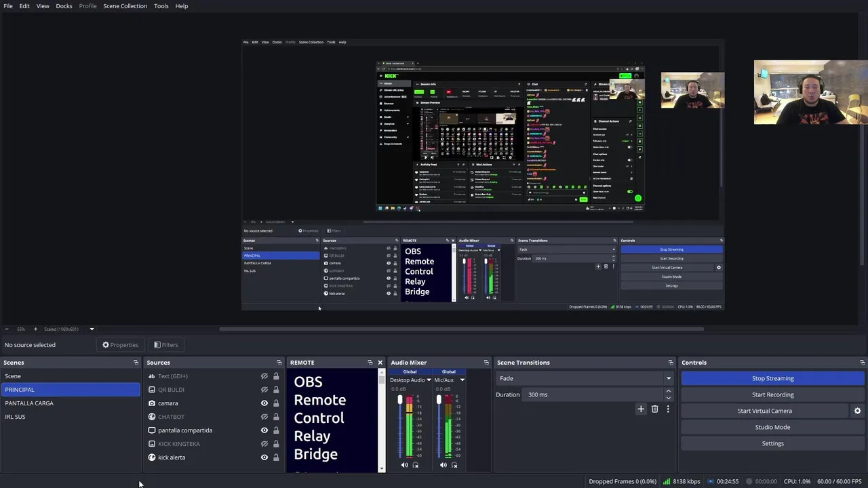Image resolution: width=868 pixels, height=488 pixels.
Task: Mute Desktop Audio speaker icon
Action: tap(405, 465)
